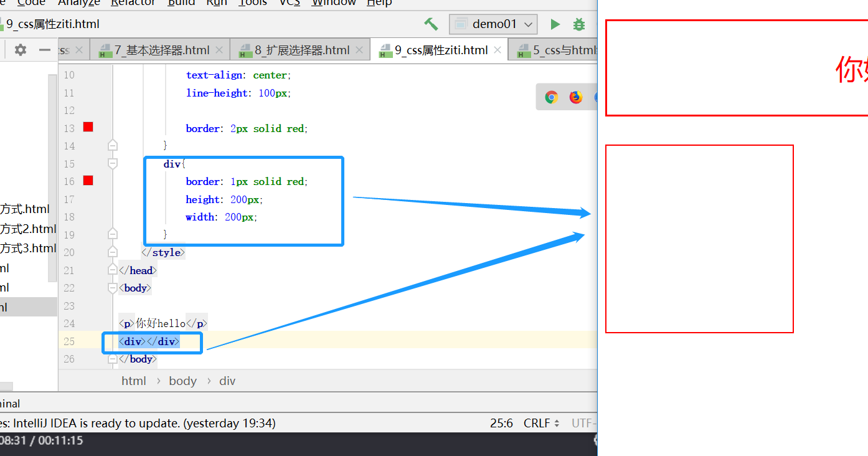The height and width of the screenshot is (456, 868).
Task: Close the cut-off leftmost editor tab
Action: 79,50
